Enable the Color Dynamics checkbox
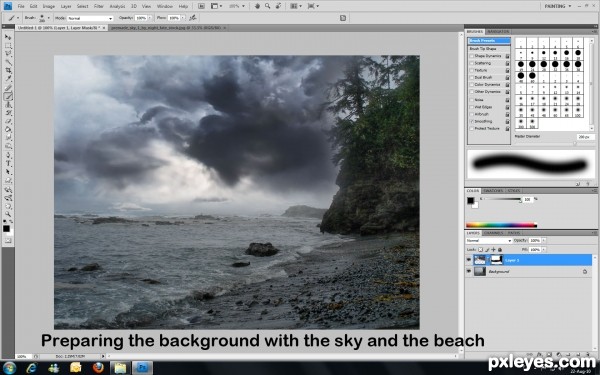 coord(472,85)
